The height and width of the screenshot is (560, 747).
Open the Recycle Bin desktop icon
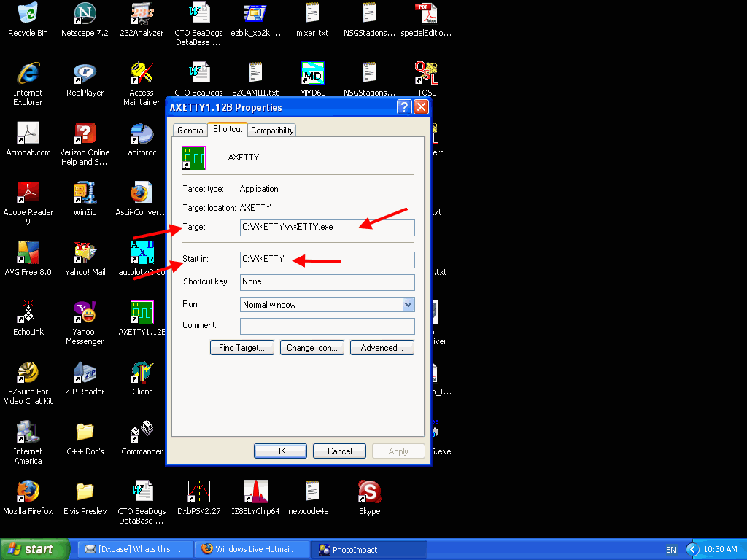(x=28, y=14)
